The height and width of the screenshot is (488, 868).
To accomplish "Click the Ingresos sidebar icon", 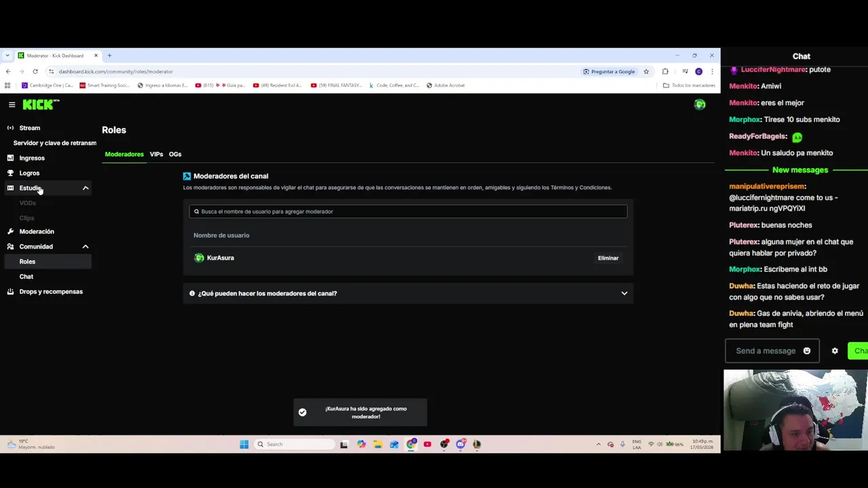I will [x=10, y=158].
